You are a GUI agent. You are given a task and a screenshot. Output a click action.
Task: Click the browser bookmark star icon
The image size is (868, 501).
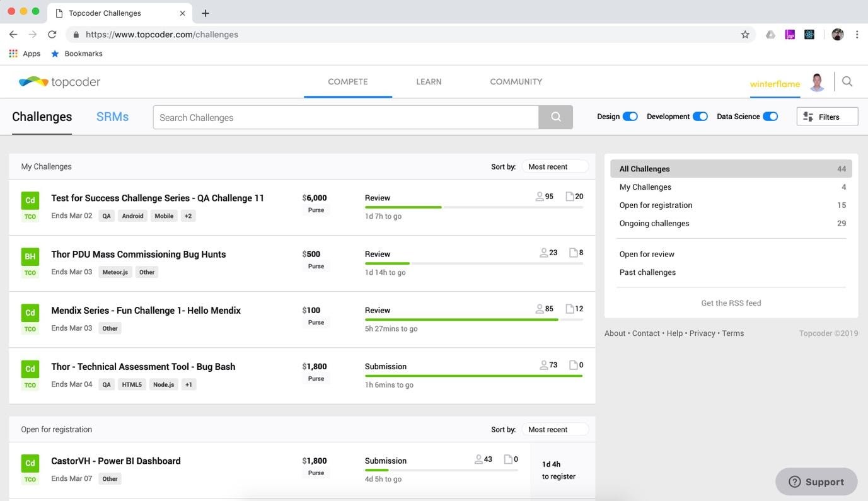click(745, 35)
